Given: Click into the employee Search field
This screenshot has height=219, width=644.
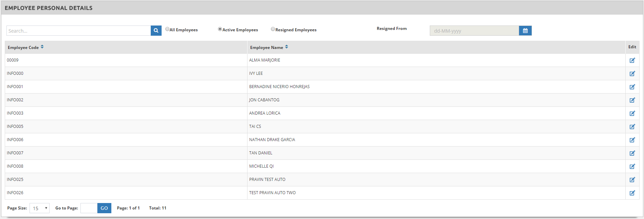Looking at the screenshot, I should 78,31.
